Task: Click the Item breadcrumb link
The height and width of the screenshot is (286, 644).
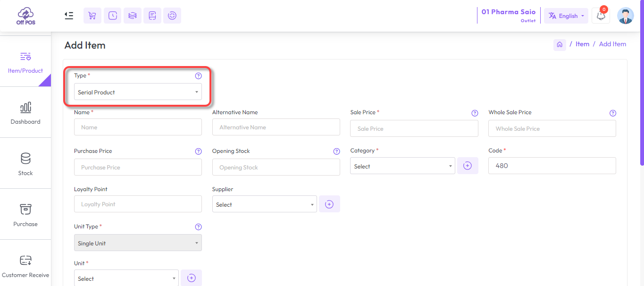Action: (582, 44)
